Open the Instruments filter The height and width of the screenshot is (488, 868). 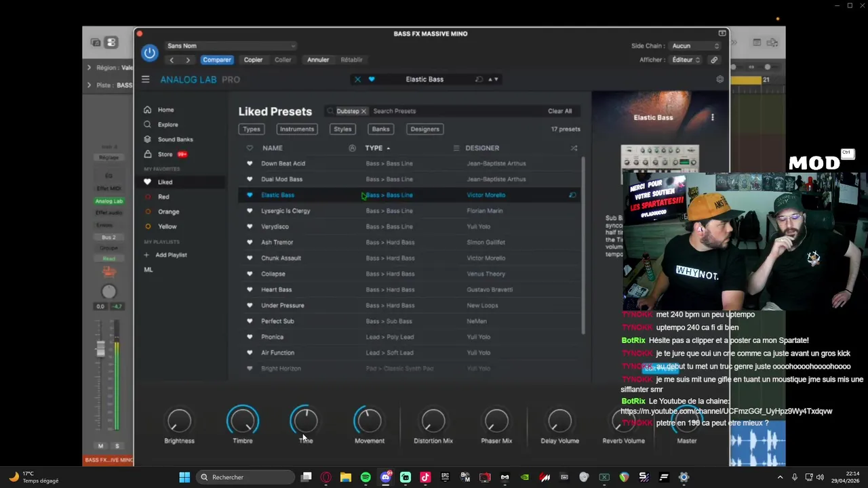tap(297, 129)
